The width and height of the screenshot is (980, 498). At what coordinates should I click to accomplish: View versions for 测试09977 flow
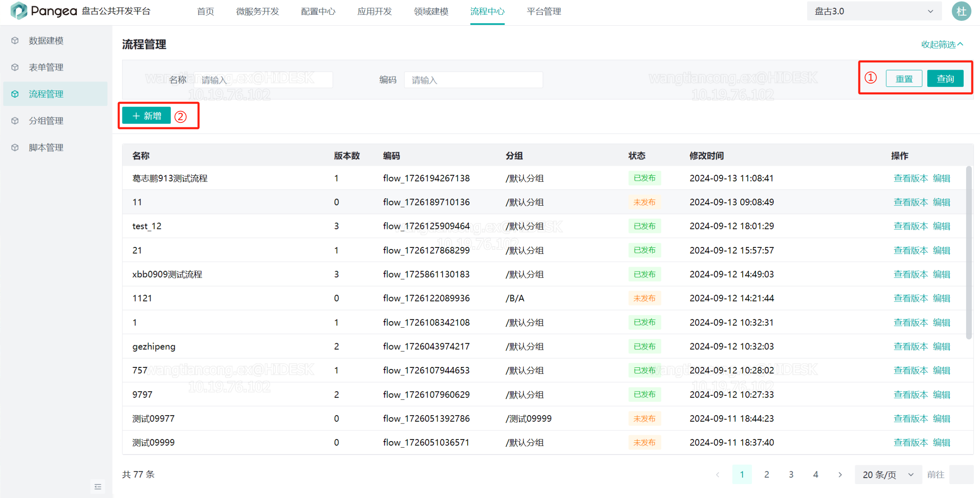pos(910,419)
